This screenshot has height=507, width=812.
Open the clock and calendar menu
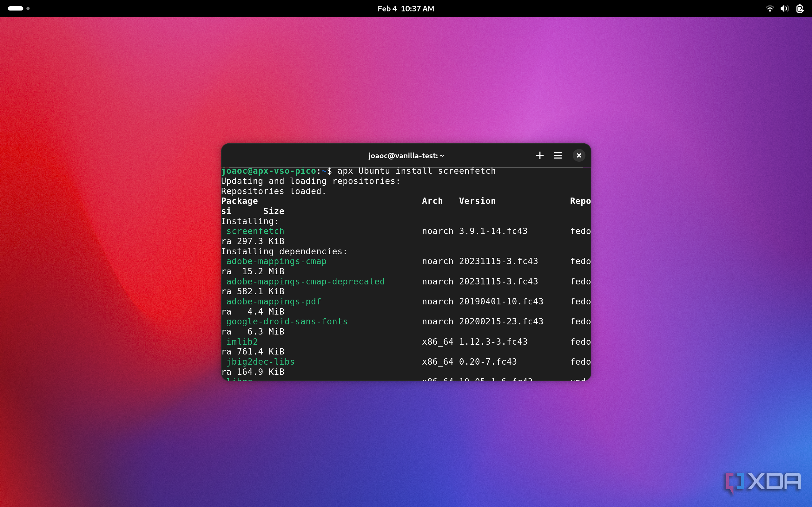(x=406, y=9)
